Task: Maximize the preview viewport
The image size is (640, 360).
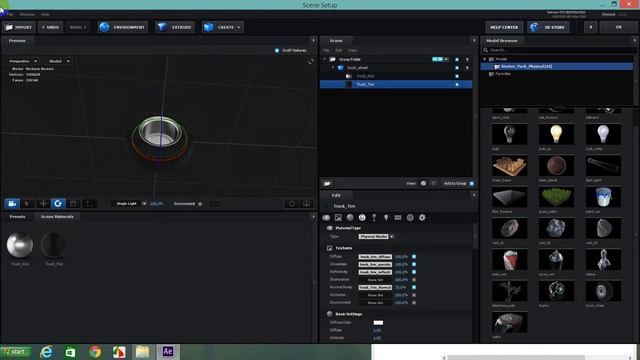Action: [x=311, y=61]
